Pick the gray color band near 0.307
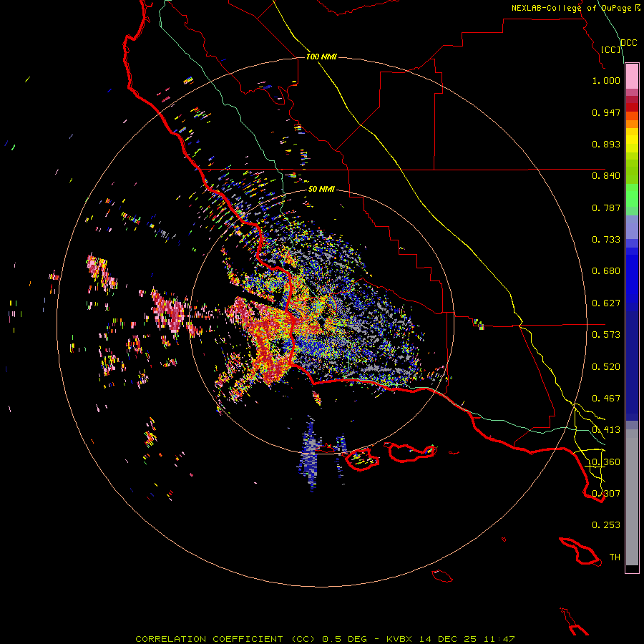Image resolution: width=644 pixels, height=644 pixels. 632,497
